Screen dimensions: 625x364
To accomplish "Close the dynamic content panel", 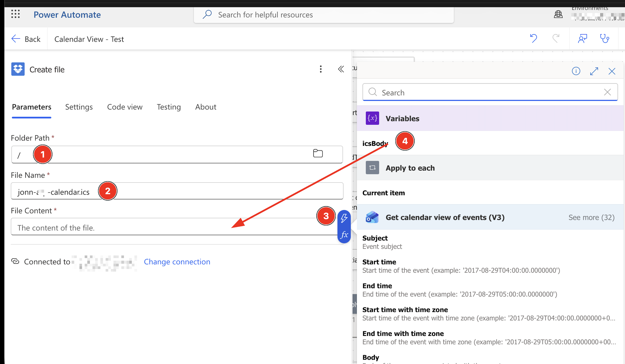I will point(612,71).
